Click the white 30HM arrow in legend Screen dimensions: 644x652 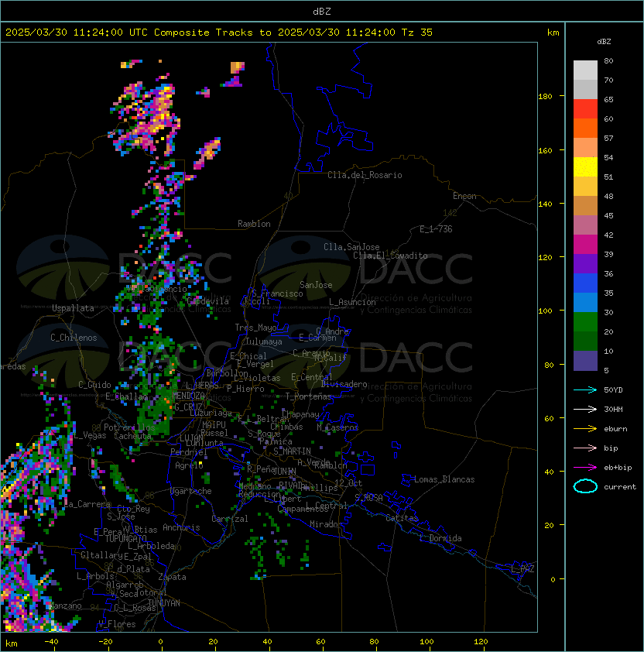click(x=585, y=409)
